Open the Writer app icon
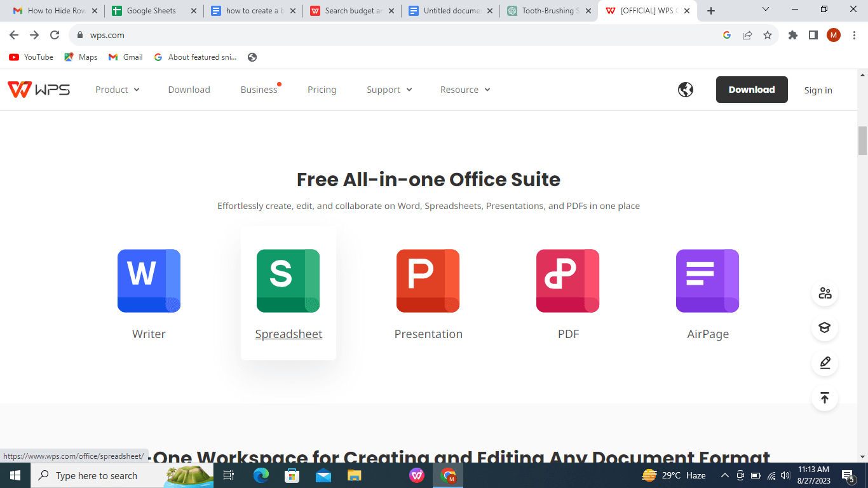868x488 pixels. 149,281
